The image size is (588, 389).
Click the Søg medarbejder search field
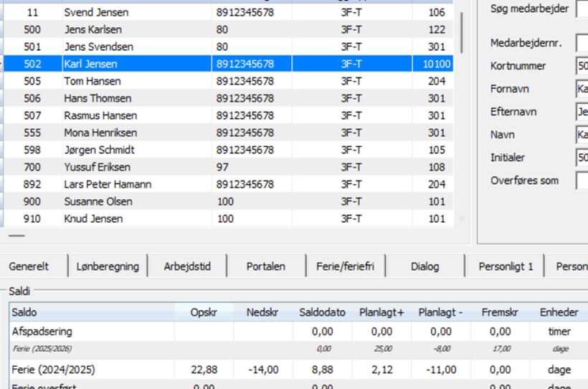click(x=582, y=9)
